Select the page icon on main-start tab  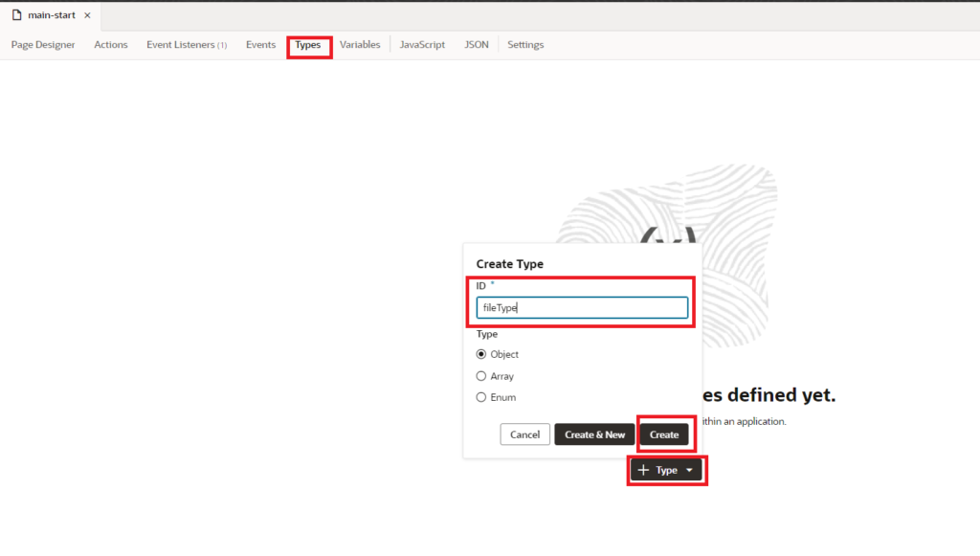pyautogui.click(x=15, y=14)
